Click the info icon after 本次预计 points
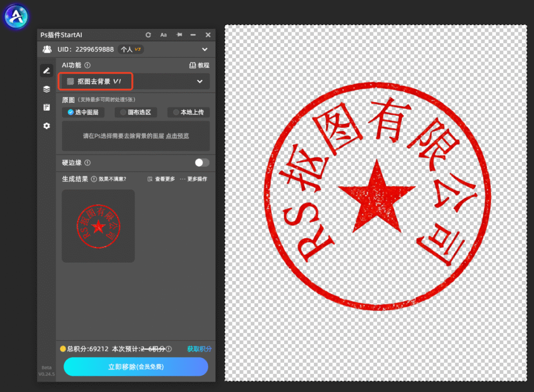This screenshot has height=392, width=534. pyautogui.click(x=169, y=349)
